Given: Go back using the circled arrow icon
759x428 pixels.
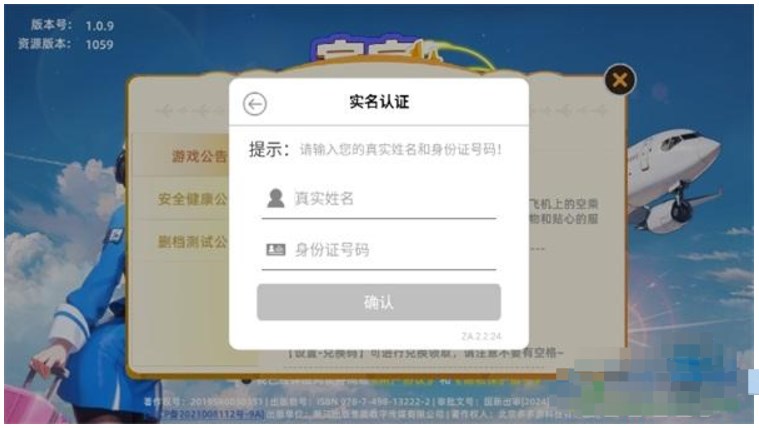Looking at the screenshot, I should pos(255,104).
